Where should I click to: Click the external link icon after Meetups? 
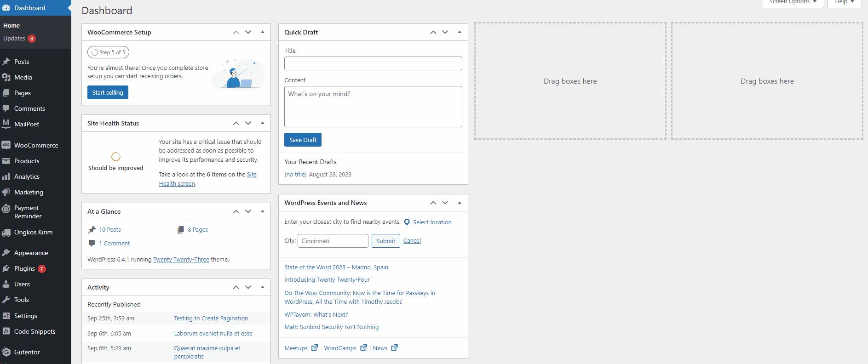click(315, 347)
